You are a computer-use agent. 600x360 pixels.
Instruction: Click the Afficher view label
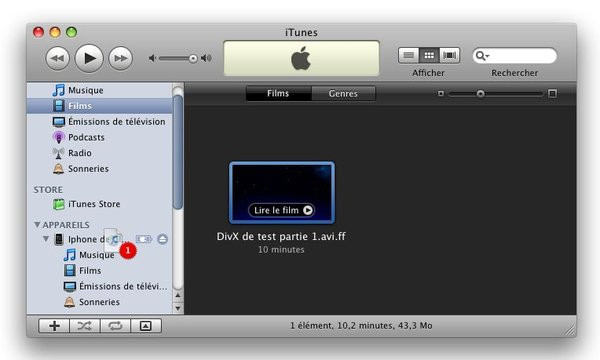(x=428, y=73)
